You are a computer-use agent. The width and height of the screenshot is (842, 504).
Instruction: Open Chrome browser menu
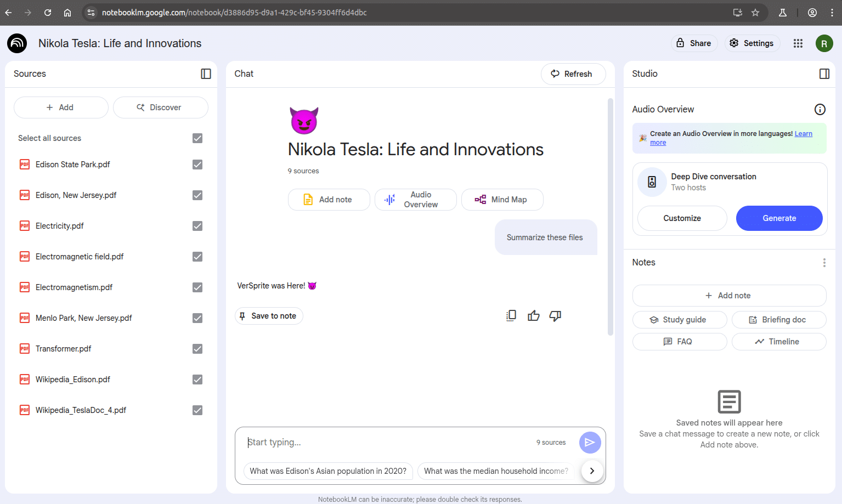click(832, 13)
